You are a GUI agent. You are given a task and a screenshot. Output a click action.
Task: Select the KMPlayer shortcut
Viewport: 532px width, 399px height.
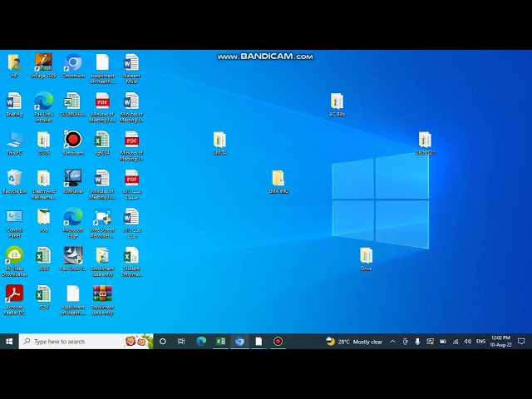73,182
